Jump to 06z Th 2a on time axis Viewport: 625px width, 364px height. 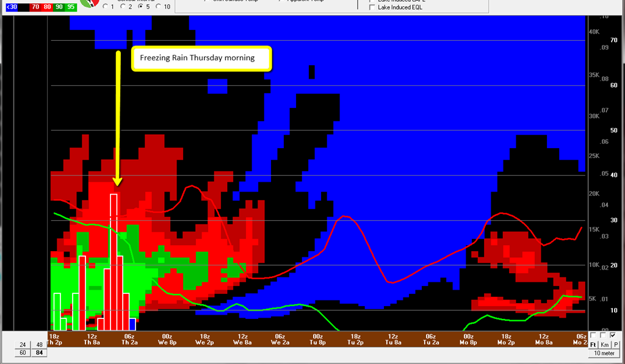129,340
